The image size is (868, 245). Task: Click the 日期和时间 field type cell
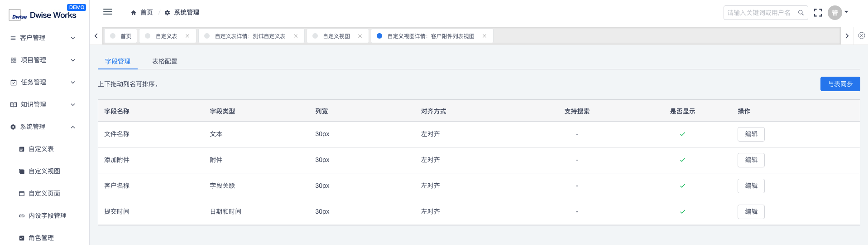(225, 212)
